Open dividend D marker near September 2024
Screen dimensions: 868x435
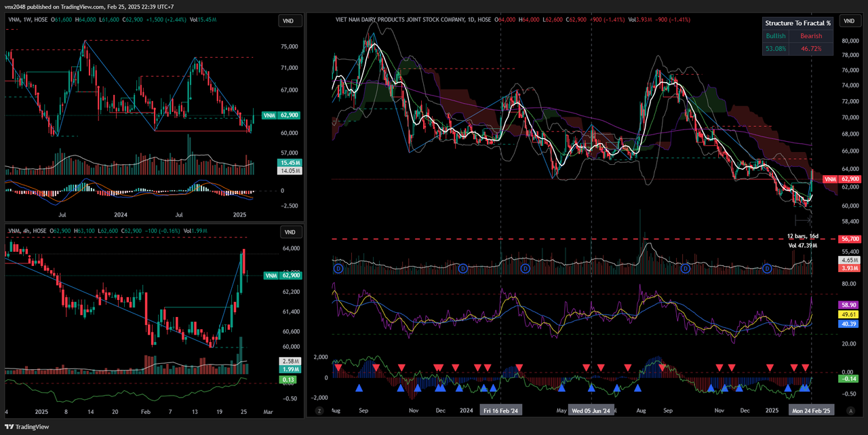686,269
